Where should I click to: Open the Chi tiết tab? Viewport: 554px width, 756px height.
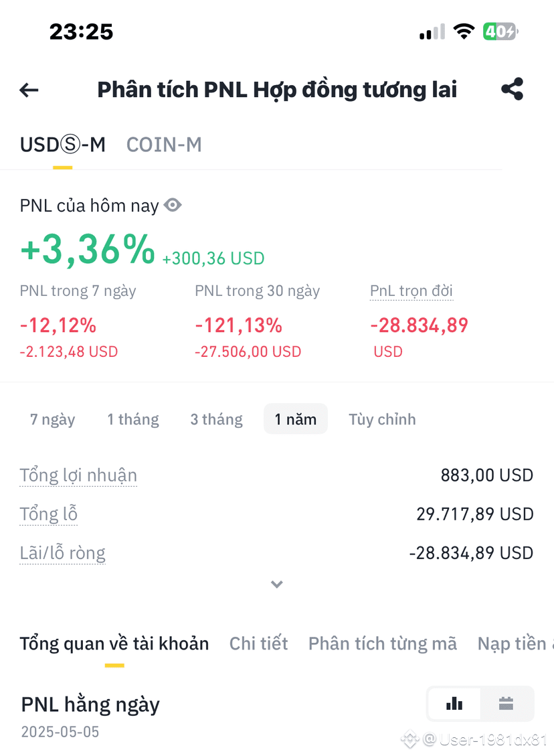coord(259,644)
